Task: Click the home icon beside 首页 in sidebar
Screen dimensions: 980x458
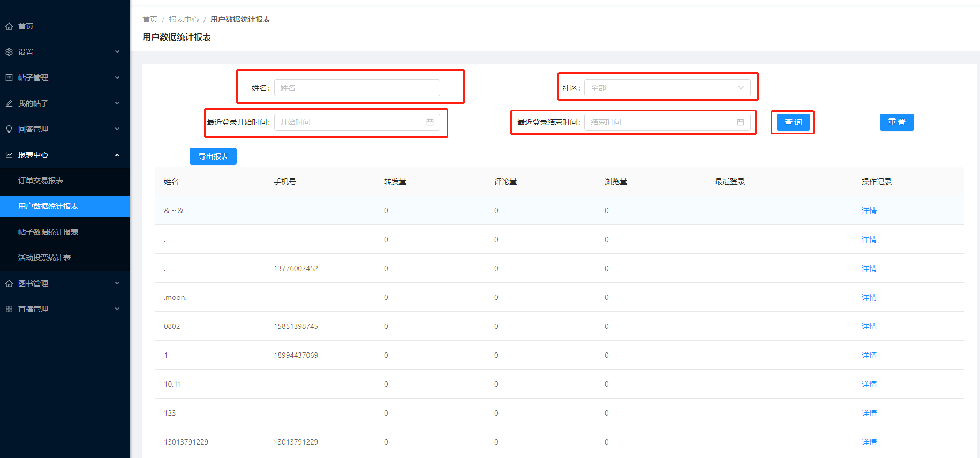Action: 9,26
